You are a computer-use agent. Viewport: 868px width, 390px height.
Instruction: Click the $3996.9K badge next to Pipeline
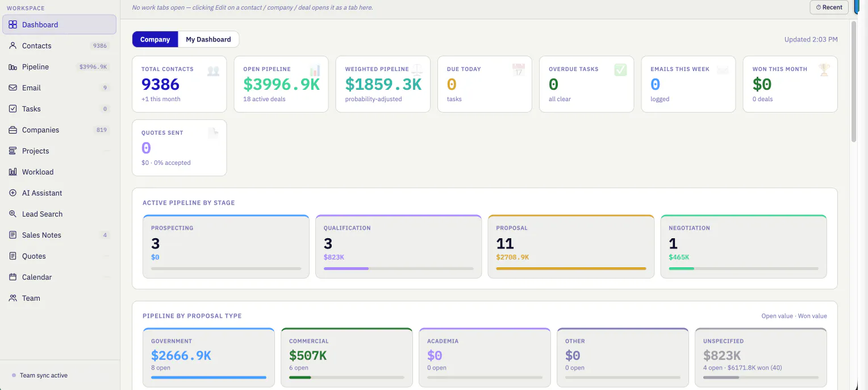tap(93, 67)
